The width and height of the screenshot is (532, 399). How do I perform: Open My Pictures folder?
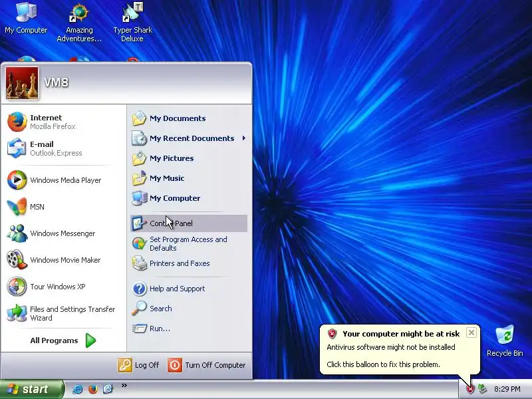coord(189,158)
